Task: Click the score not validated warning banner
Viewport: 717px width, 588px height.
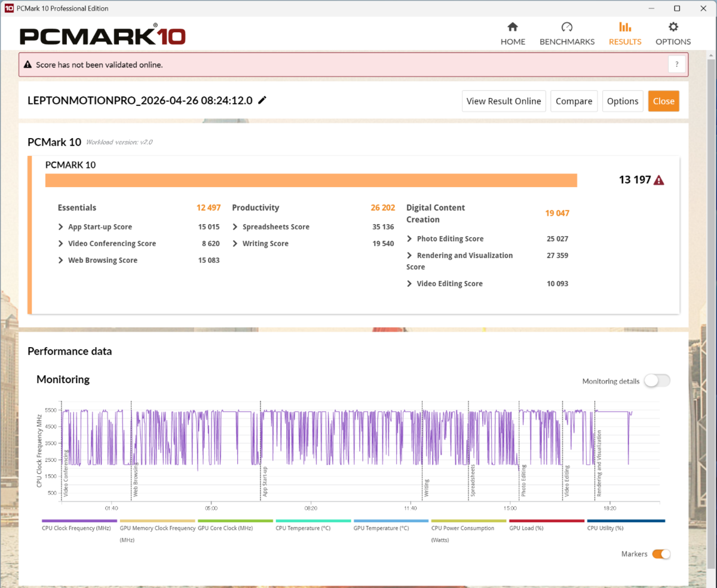Action: (353, 65)
